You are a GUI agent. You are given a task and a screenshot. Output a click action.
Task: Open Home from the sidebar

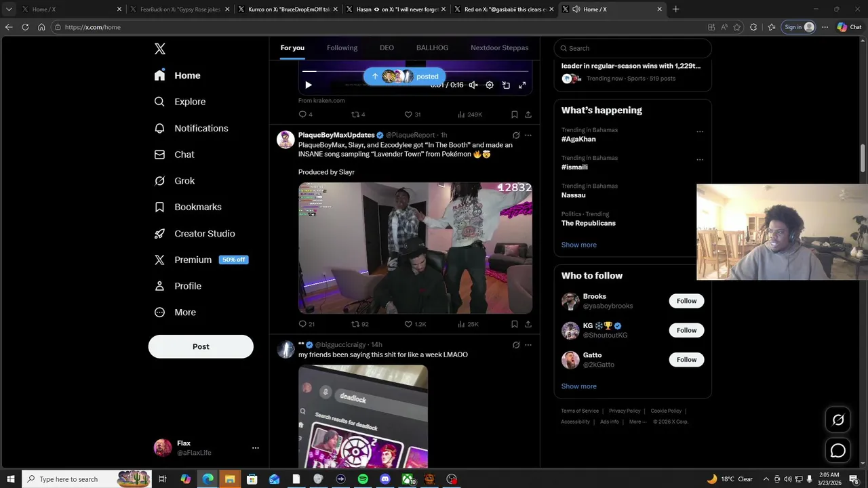point(178,75)
